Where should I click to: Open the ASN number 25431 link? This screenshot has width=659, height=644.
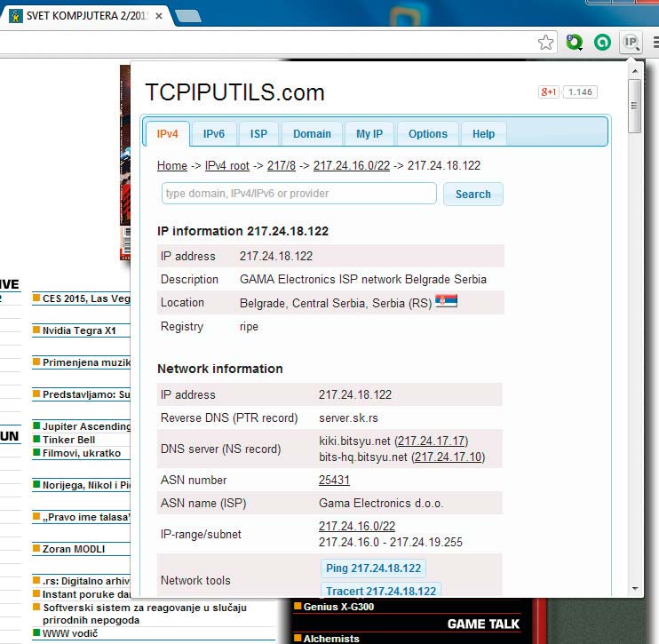tap(334, 480)
